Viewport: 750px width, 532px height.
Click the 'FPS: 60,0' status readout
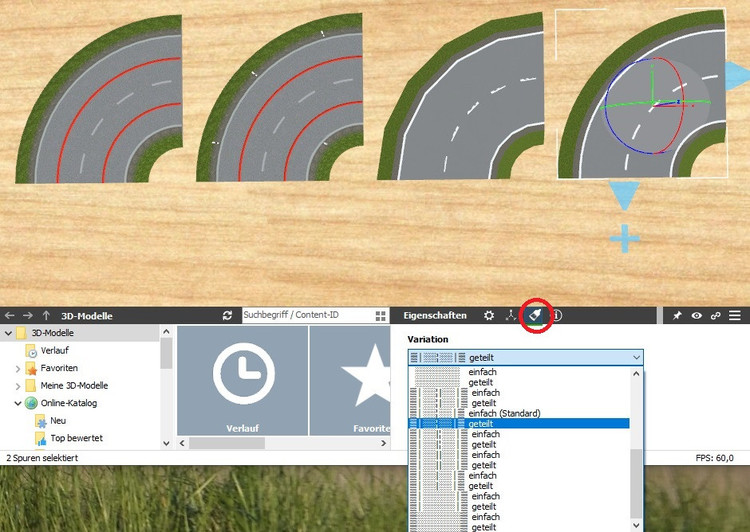click(715, 458)
